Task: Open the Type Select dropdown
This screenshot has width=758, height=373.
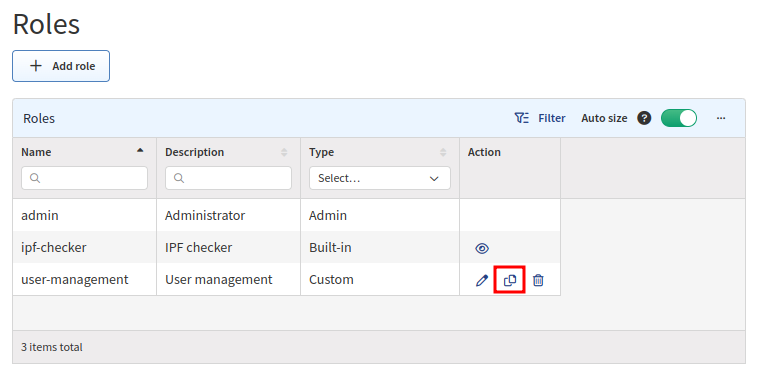Action: 379,178
